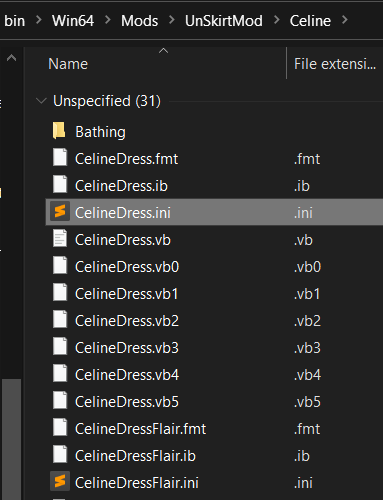Select CelineDress.ib file name
This screenshot has width=383, height=500.
[121, 186]
